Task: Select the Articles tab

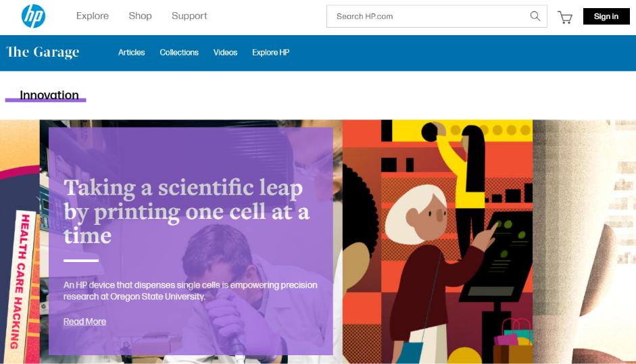Action: [x=131, y=53]
